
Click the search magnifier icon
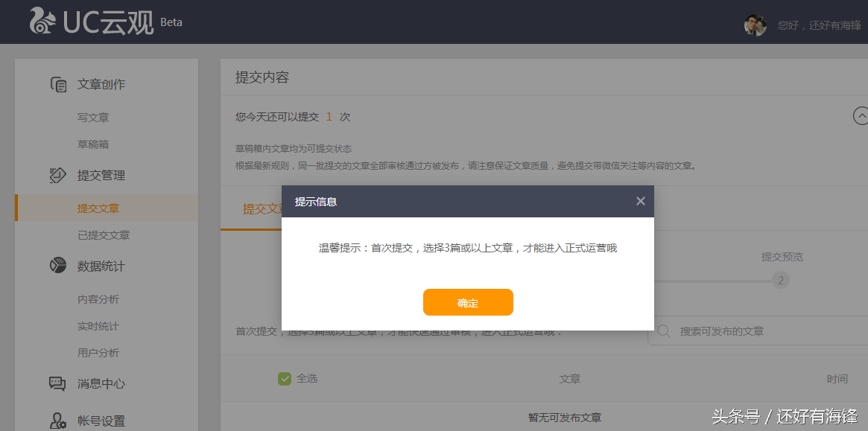click(x=662, y=331)
